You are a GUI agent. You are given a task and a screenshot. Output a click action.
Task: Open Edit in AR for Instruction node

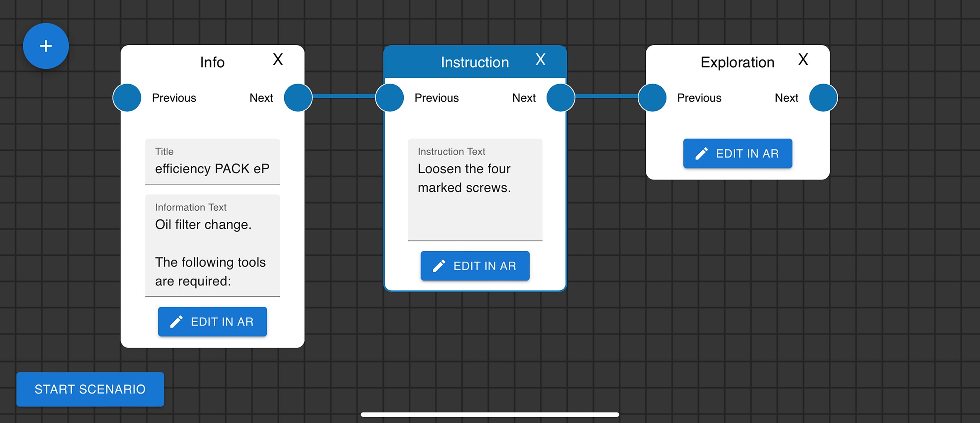pyautogui.click(x=475, y=266)
